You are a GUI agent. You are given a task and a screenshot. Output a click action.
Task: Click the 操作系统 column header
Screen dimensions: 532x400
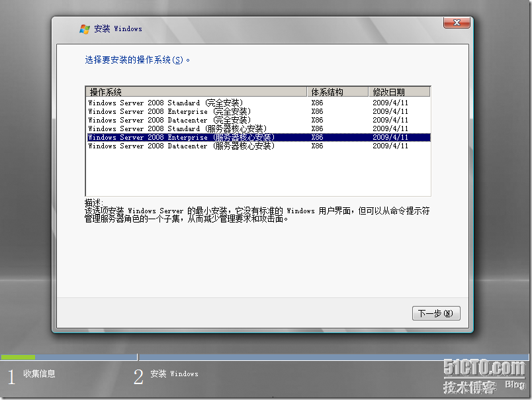[196, 92]
